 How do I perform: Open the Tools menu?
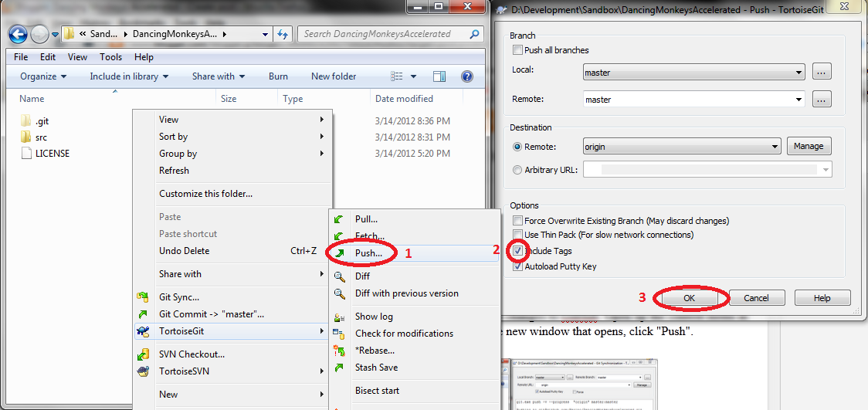(110, 57)
